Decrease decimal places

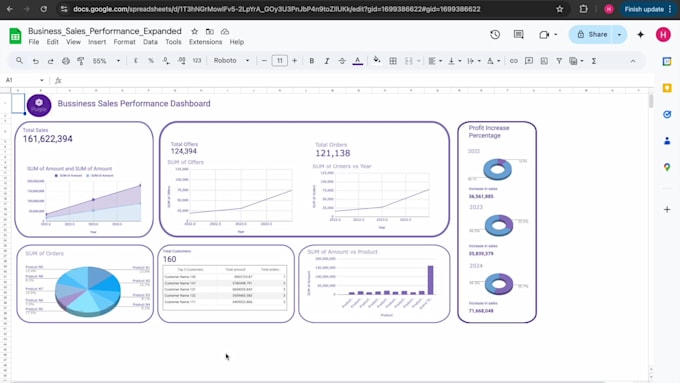pyautogui.click(x=166, y=61)
